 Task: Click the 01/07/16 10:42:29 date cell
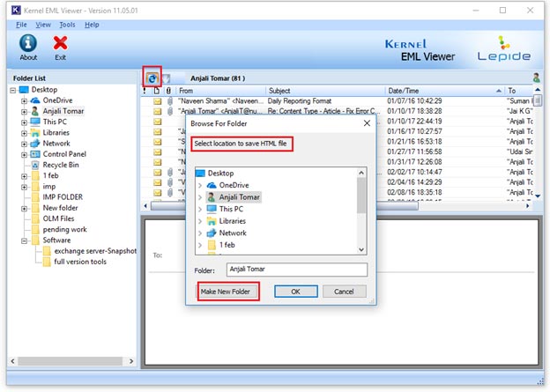414,101
